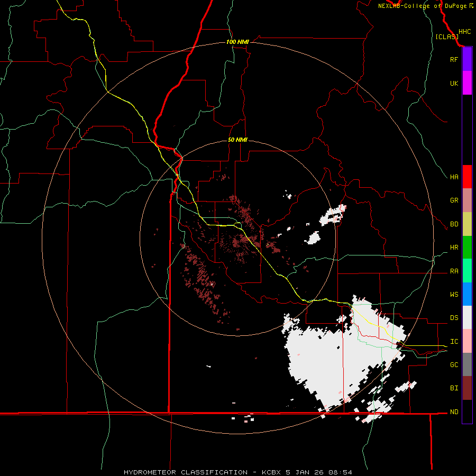The image size is (476, 476).
Task: Click the IC pink legend swatch
Action: click(467, 341)
